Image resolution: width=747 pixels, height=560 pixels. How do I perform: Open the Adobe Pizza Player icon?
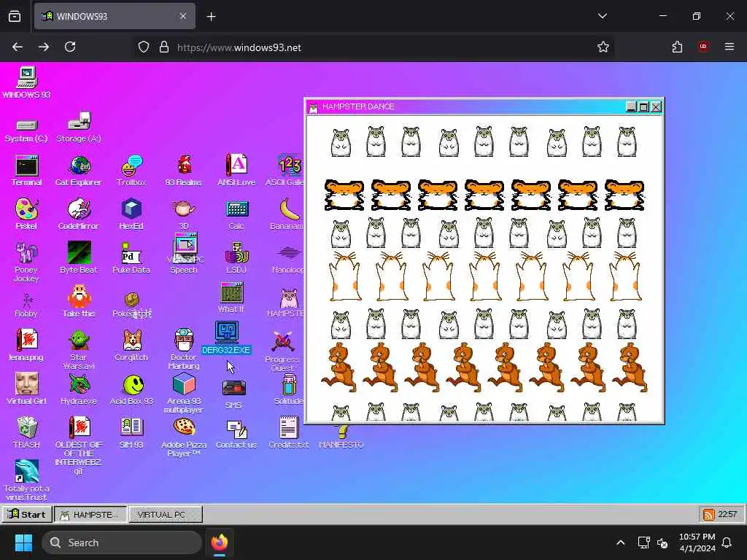[x=184, y=437]
